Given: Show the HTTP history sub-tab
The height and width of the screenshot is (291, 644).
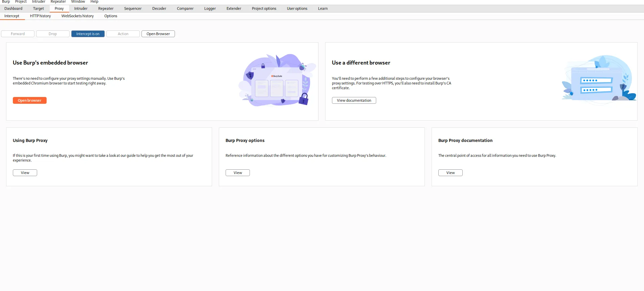Looking at the screenshot, I should 41,16.
